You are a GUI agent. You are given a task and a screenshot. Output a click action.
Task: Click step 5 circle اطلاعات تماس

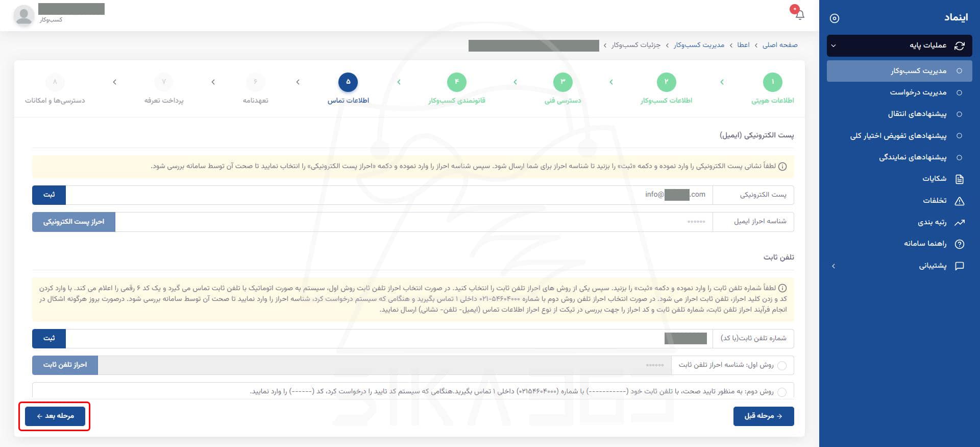(x=348, y=82)
